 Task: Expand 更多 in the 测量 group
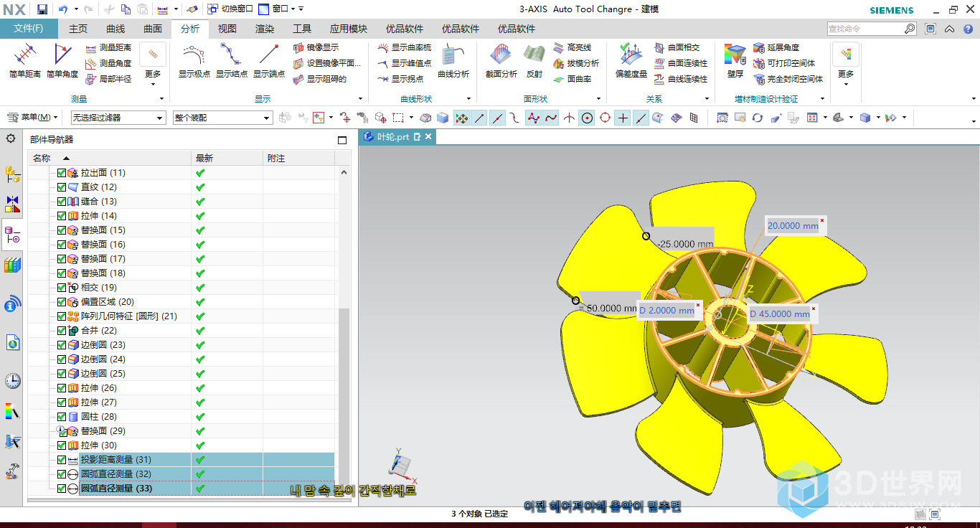point(153,65)
